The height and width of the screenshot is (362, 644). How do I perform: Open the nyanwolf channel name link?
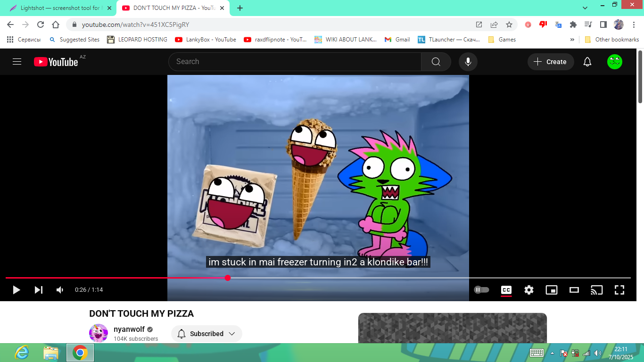click(129, 329)
